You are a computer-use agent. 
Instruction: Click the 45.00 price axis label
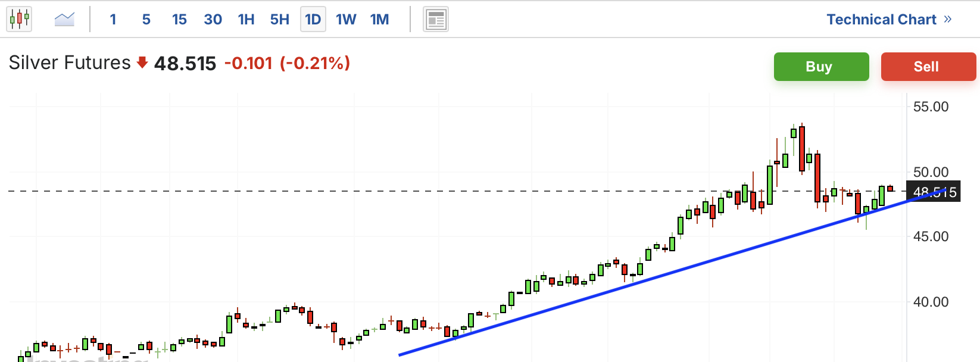click(931, 237)
